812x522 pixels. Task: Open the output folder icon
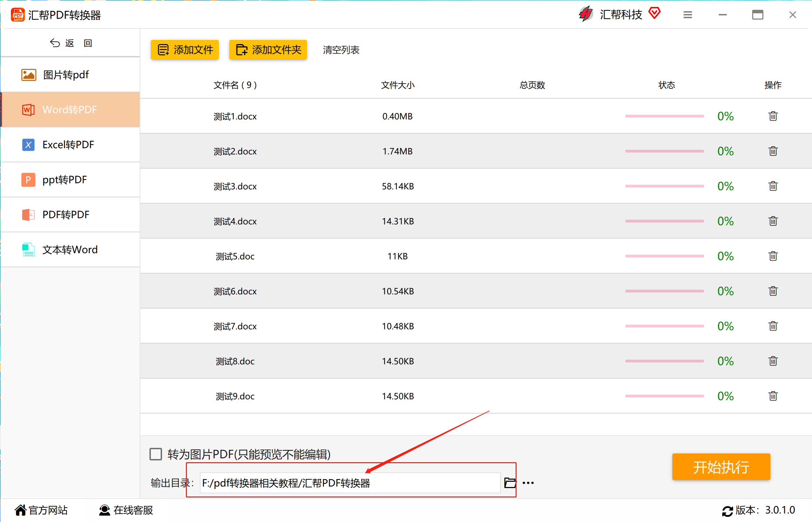[x=510, y=483]
